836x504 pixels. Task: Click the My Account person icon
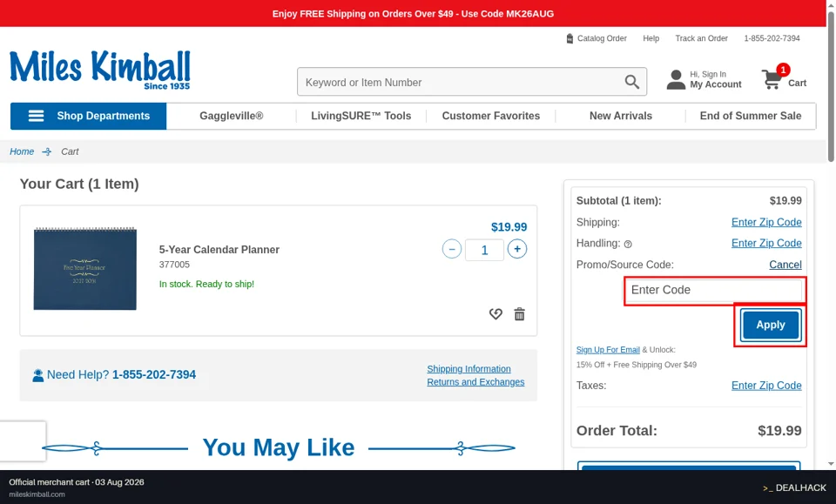point(676,80)
